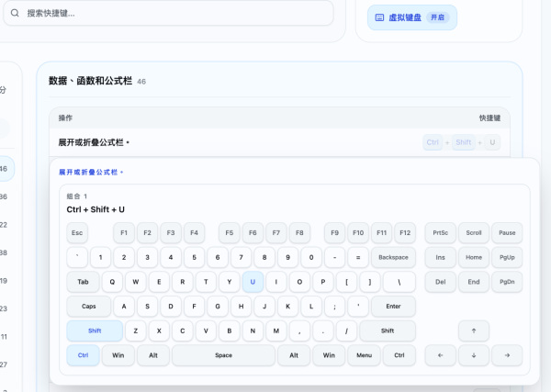Click the Ctrl chip in shortcut column

pyautogui.click(x=433, y=142)
